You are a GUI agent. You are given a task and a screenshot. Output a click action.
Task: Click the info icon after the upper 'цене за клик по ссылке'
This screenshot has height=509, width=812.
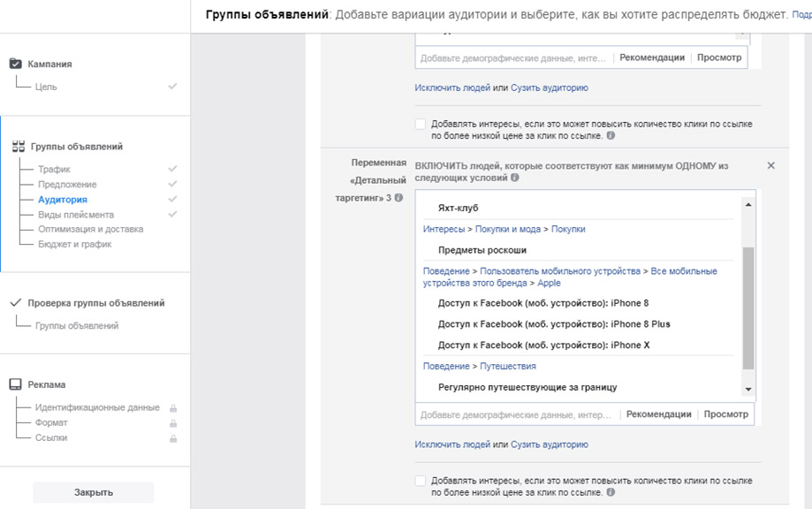coord(611,136)
